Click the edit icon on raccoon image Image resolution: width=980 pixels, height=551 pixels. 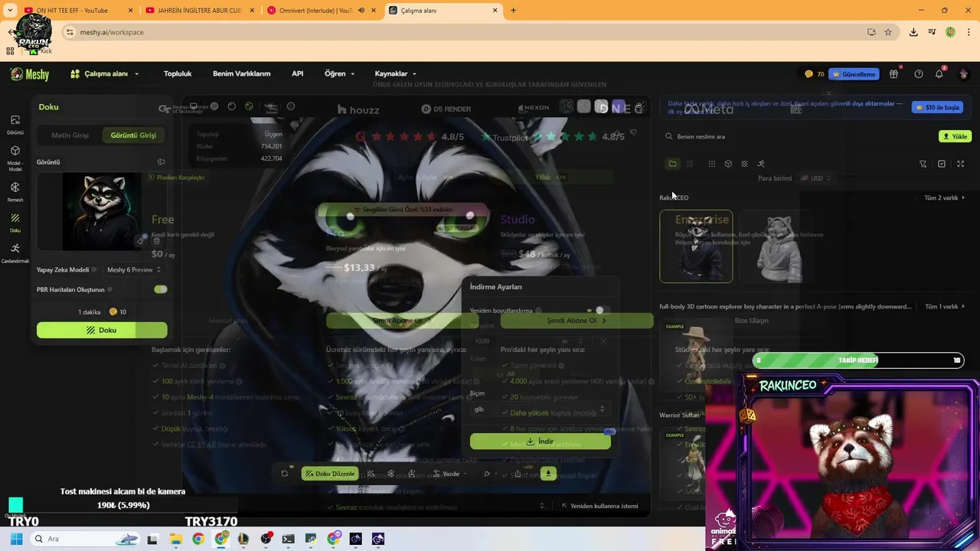coord(140,241)
